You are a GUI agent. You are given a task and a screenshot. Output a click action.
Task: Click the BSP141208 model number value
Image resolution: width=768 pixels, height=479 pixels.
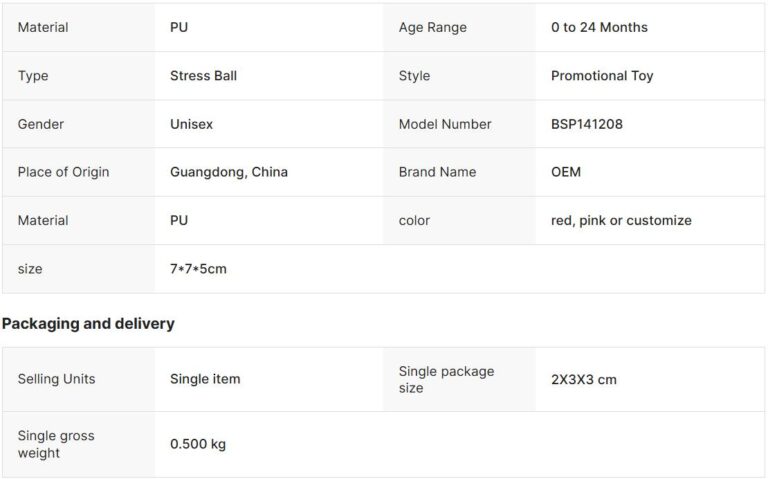[x=587, y=124]
